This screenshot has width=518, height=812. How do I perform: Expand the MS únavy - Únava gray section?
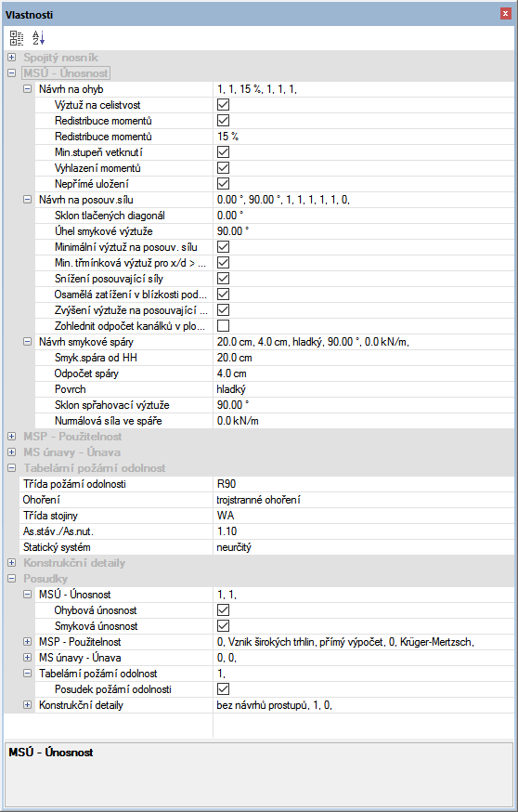[x=12, y=452]
